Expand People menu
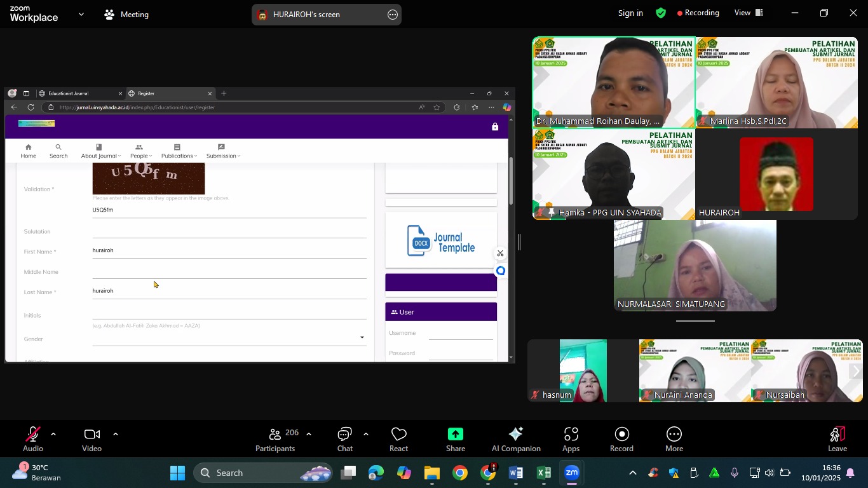This screenshot has height=488, width=868. click(x=140, y=151)
